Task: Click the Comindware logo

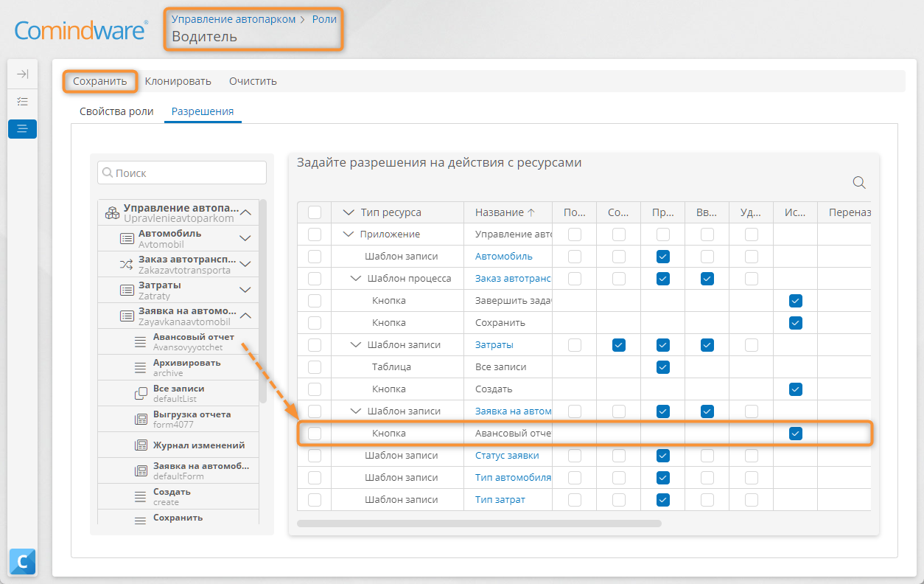Action: (81, 30)
